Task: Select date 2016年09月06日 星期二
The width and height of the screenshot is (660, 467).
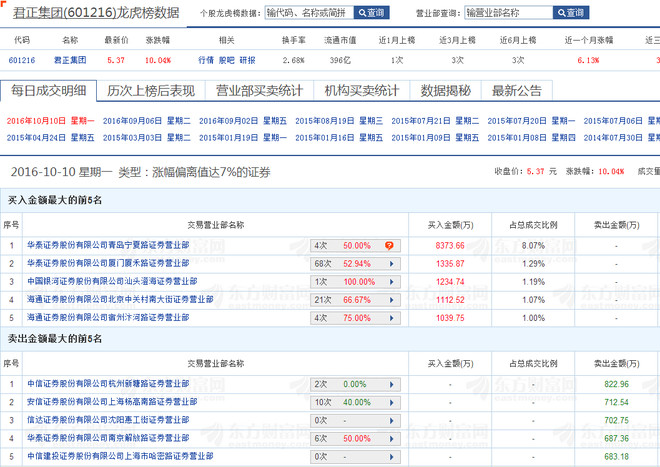Action: [147, 121]
